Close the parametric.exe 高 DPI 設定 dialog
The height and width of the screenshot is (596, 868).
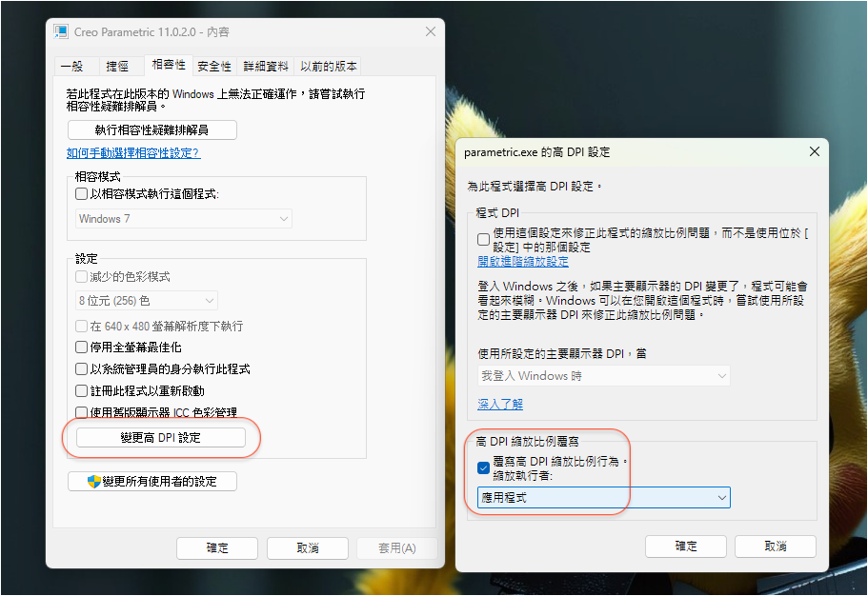click(814, 151)
